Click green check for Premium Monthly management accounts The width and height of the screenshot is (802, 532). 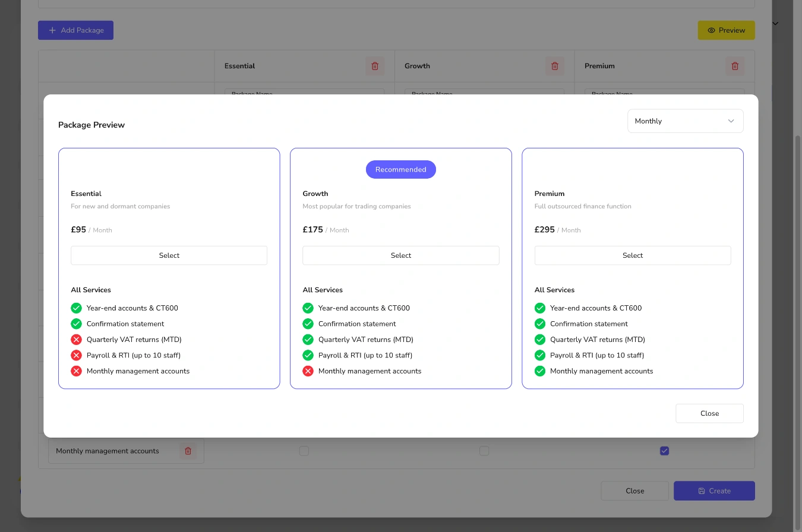point(539,371)
